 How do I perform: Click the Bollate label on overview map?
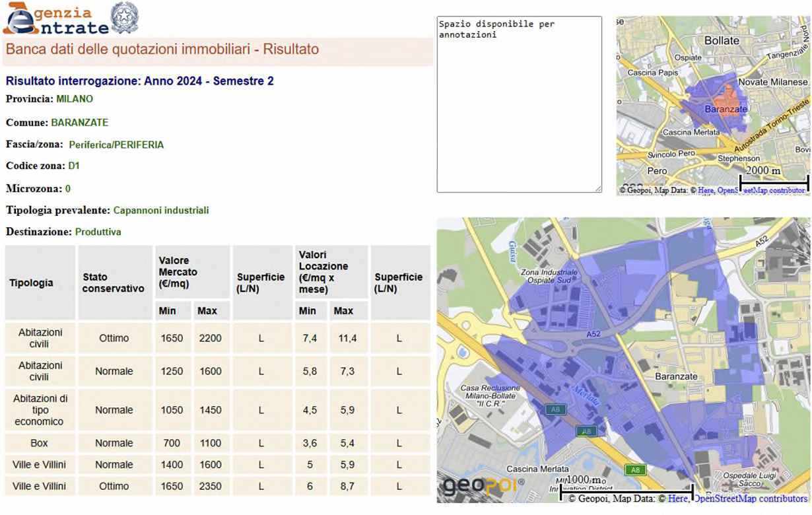click(x=722, y=40)
